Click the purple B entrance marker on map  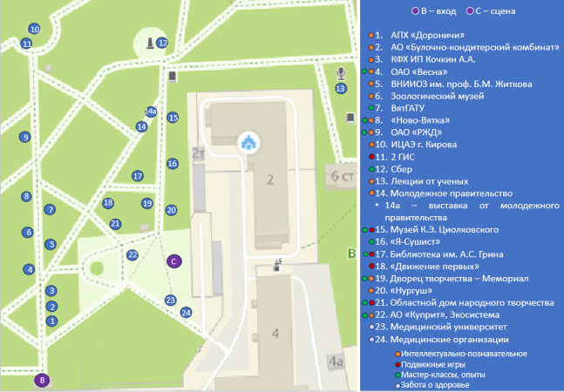[42, 380]
